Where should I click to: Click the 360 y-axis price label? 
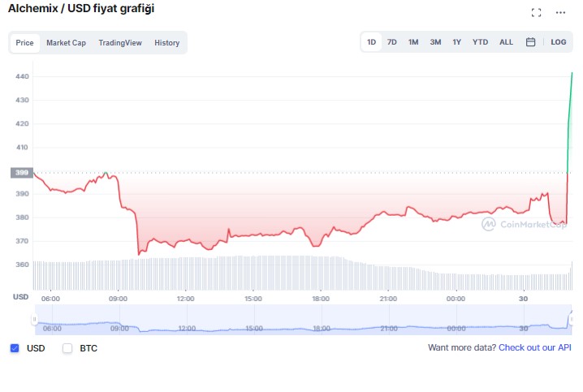click(22, 265)
